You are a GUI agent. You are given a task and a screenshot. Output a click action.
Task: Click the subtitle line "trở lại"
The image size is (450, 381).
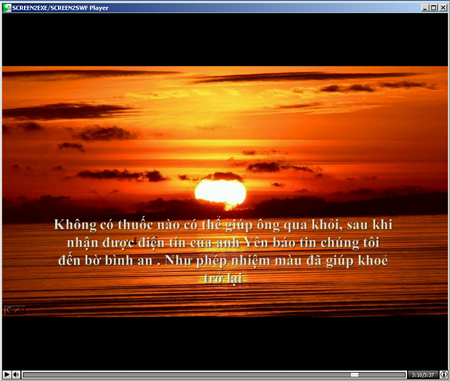[x=223, y=278]
